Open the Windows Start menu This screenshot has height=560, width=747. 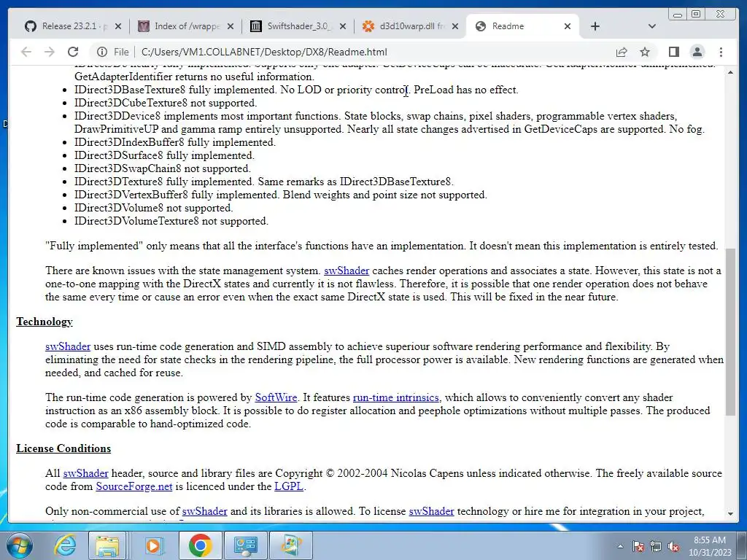[18, 545]
